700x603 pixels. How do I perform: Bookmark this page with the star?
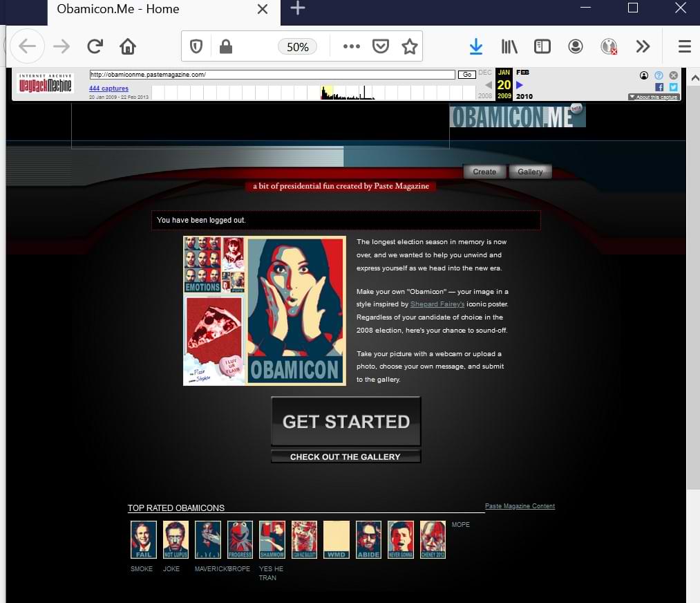pyautogui.click(x=409, y=46)
